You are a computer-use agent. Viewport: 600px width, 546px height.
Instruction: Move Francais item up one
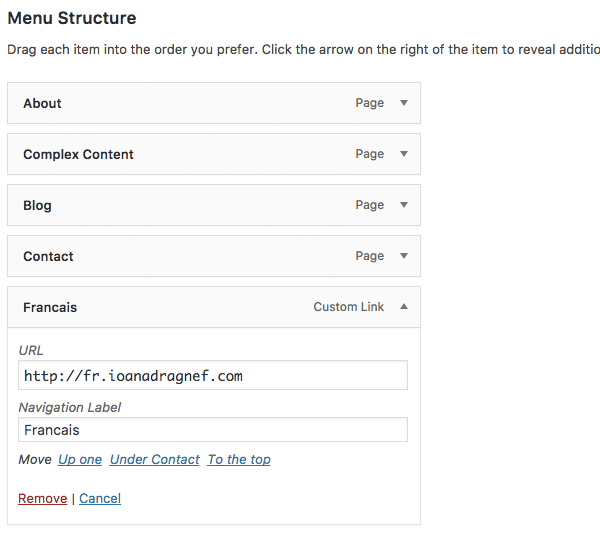(x=80, y=460)
